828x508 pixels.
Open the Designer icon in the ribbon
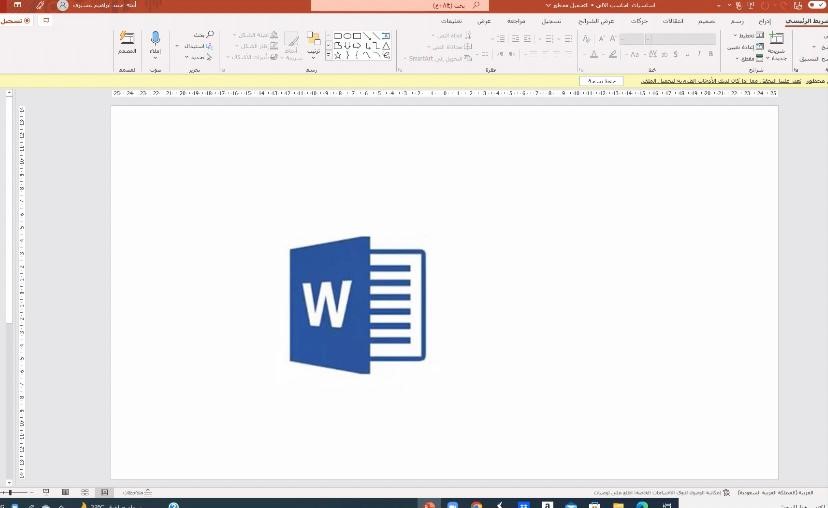point(127,40)
